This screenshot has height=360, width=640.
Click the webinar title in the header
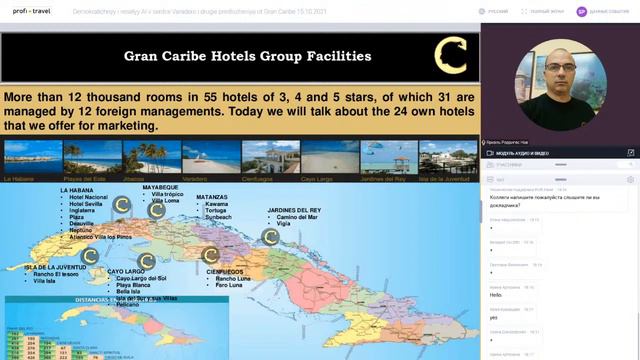[200, 12]
